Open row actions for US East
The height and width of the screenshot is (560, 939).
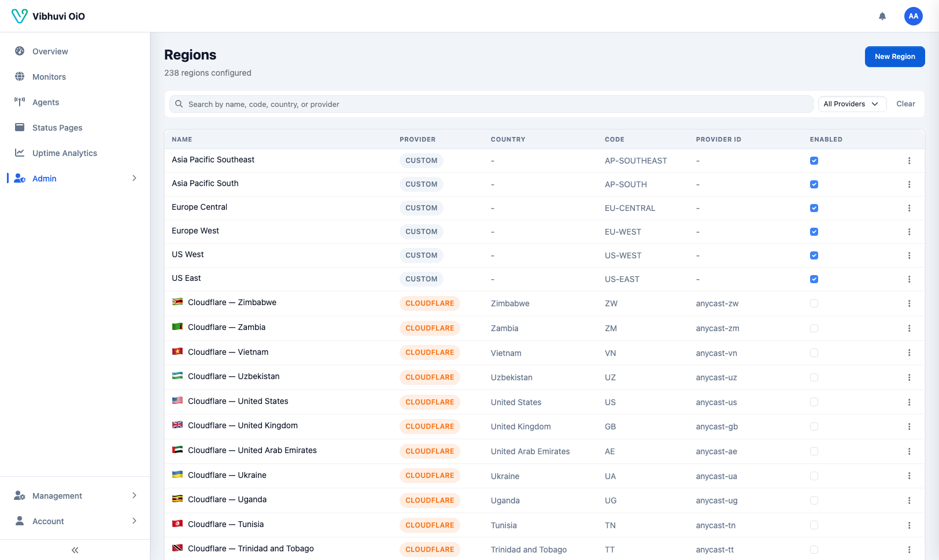click(909, 279)
